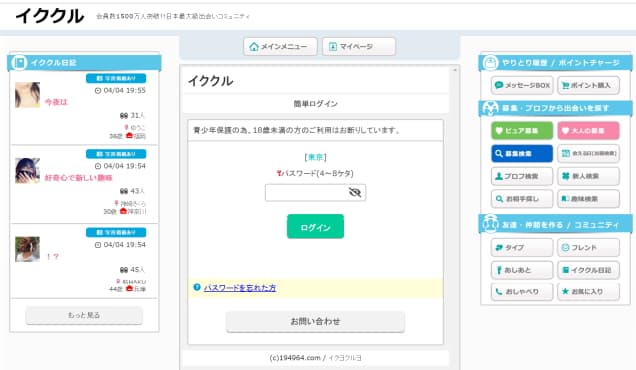This screenshot has height=370, width=636.
Task: Select the green ピュア募集 button
Action: 522,131
